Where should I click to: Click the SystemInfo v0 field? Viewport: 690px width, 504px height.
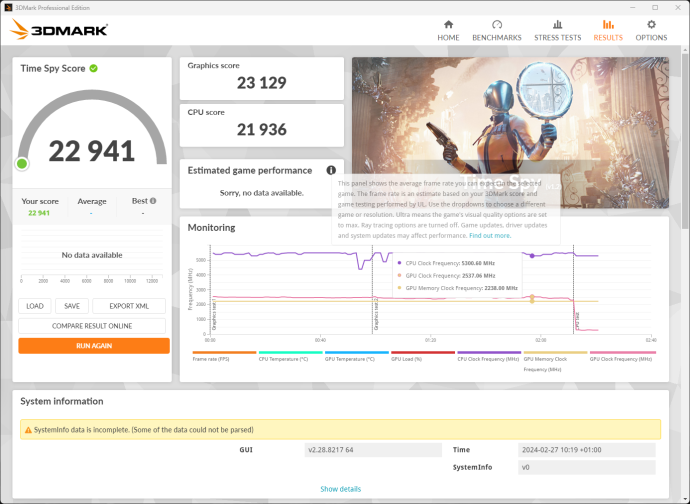(x=587, y=467)
